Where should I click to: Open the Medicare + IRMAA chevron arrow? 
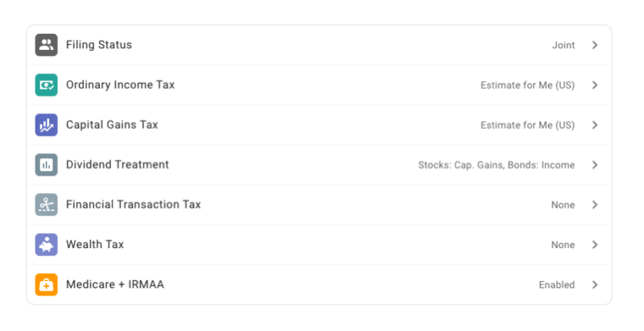pos(595,284)
